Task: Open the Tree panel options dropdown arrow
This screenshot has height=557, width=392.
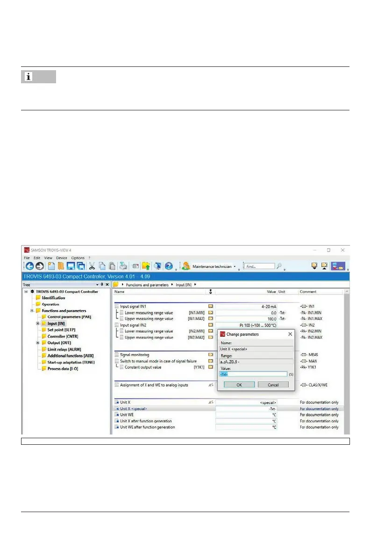Action: pyautogui.click(x=97, y=284)
